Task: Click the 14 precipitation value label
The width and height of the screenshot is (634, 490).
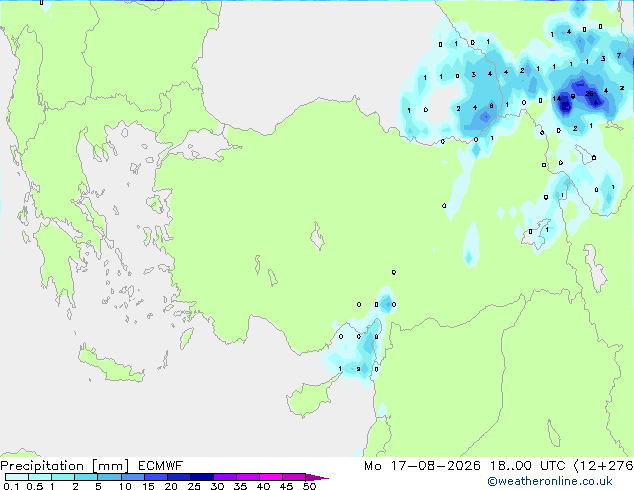Action: click(556, 98)
